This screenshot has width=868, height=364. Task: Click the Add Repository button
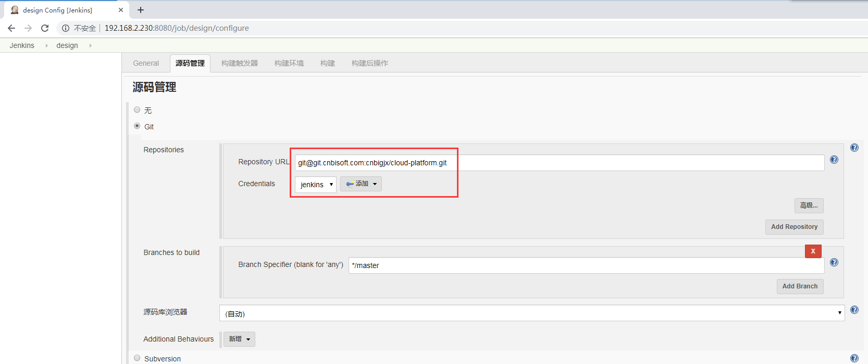point(795,227)
